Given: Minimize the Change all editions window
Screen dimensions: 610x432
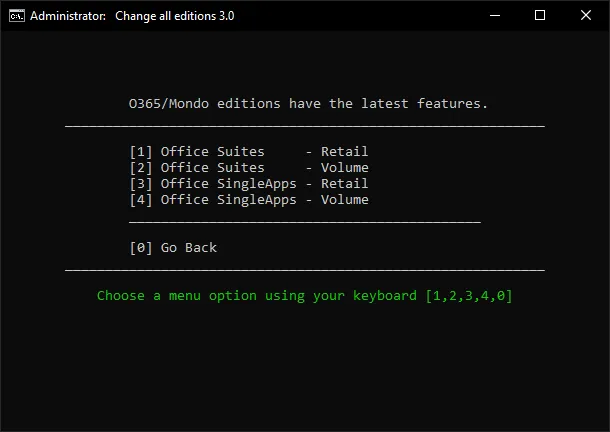Looking at the screenshot, I should tap(495, 16).
